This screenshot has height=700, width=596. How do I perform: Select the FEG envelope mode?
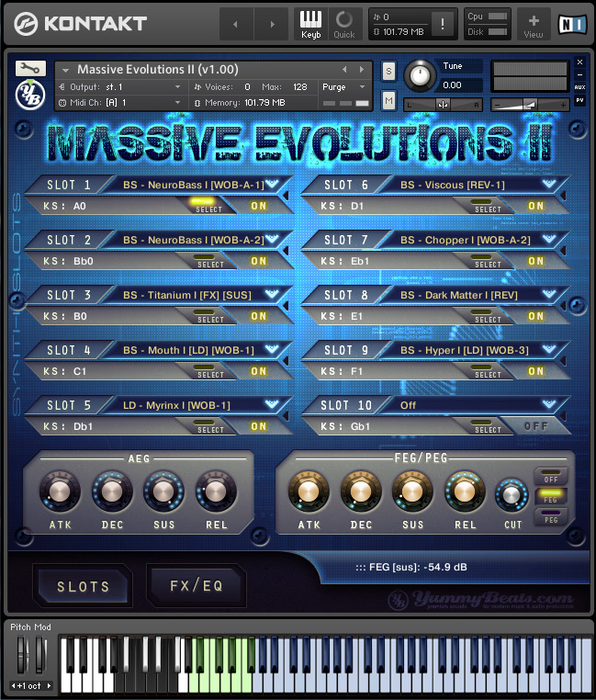point(550,496)
